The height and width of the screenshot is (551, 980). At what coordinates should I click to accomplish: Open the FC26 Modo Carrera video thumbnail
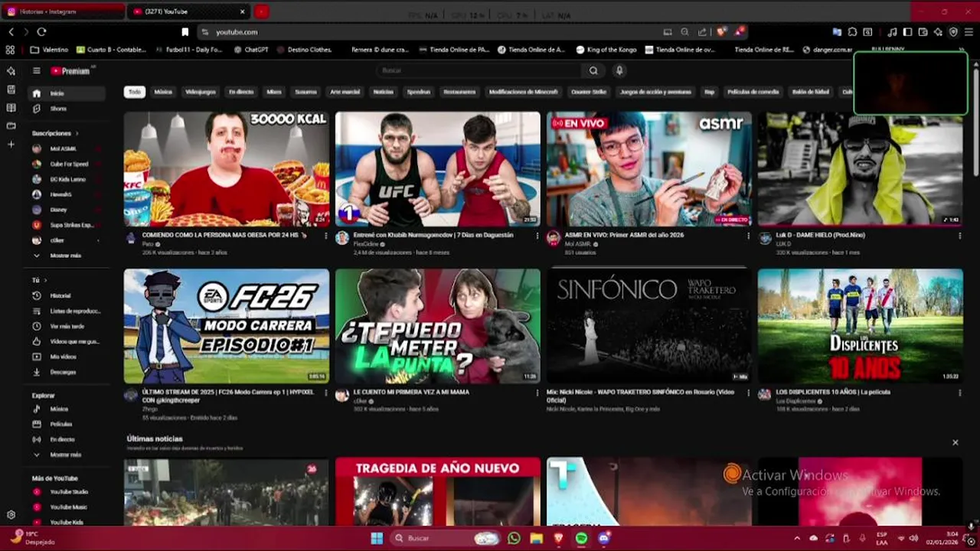[x=227, y=325]
